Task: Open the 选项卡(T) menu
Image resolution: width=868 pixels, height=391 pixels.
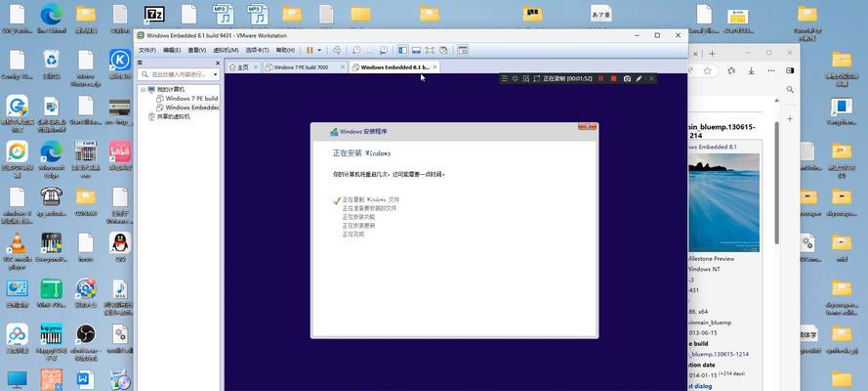Action: (258, 51)
